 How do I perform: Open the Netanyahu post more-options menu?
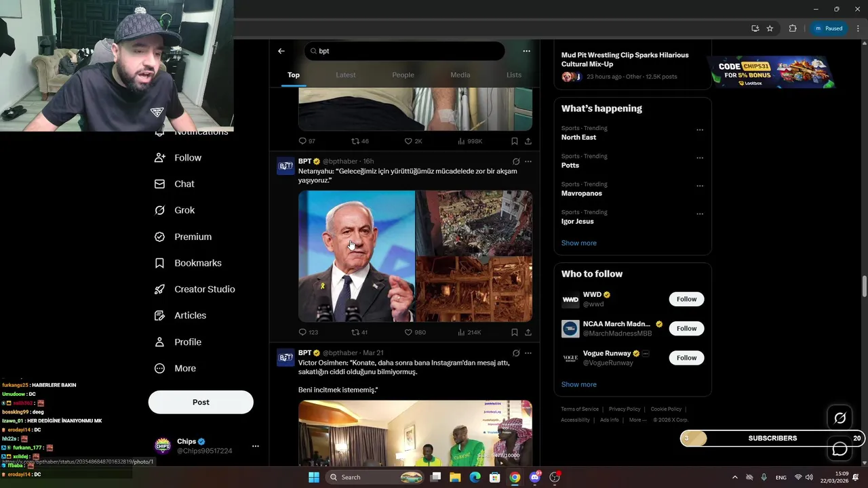[528, 161]
